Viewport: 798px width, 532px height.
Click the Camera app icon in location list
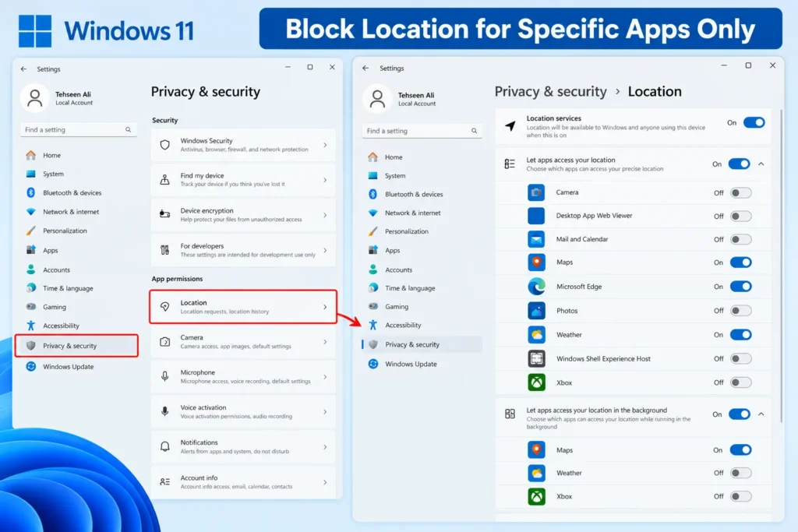pyautogui.click(x=536, y=192)
